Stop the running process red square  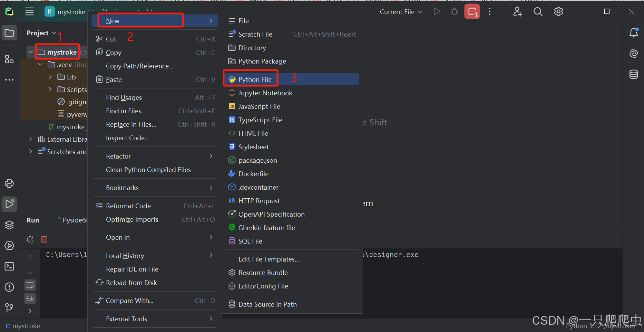pos(44,239)
